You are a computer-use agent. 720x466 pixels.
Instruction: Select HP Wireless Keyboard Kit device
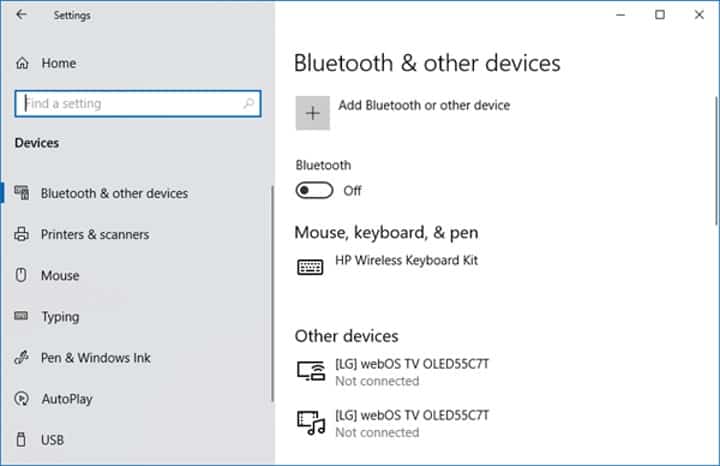pos(406,260)
